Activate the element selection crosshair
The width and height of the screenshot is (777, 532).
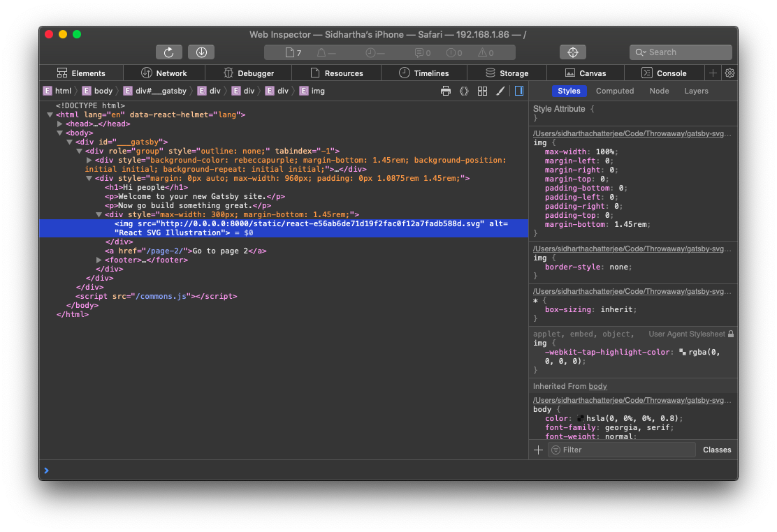tap(573, 52)
